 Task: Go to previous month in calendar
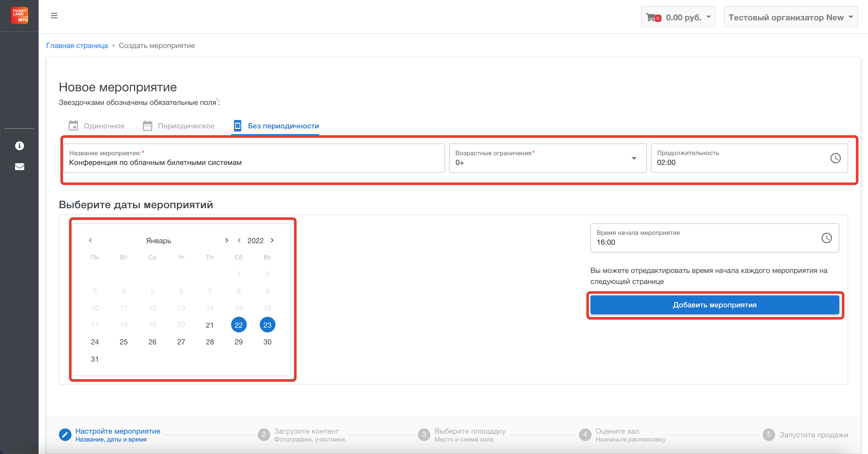point(90,240)
